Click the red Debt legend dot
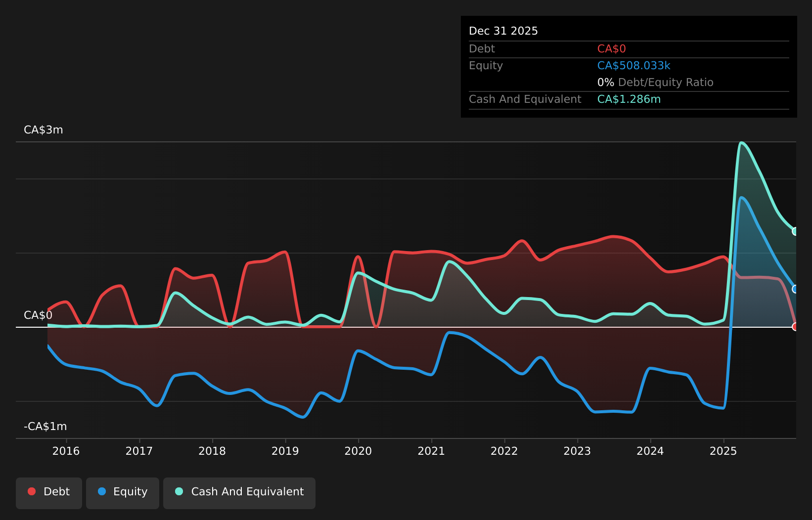 click(32, 491)
